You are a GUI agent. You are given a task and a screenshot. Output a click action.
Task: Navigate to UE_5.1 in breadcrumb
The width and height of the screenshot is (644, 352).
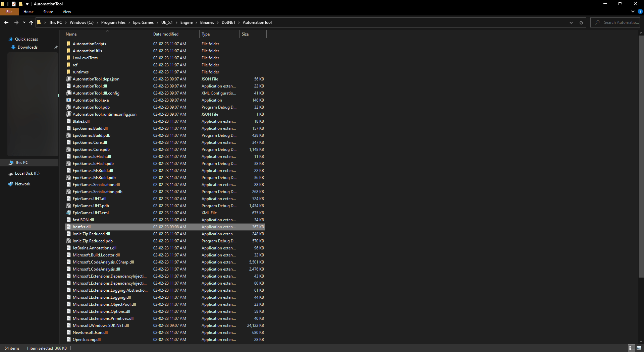coord(167,22)
